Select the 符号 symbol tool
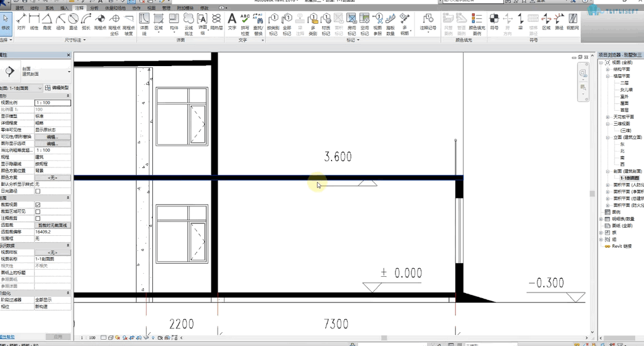This screenshot has height=346, width=644. coord(494,22)
